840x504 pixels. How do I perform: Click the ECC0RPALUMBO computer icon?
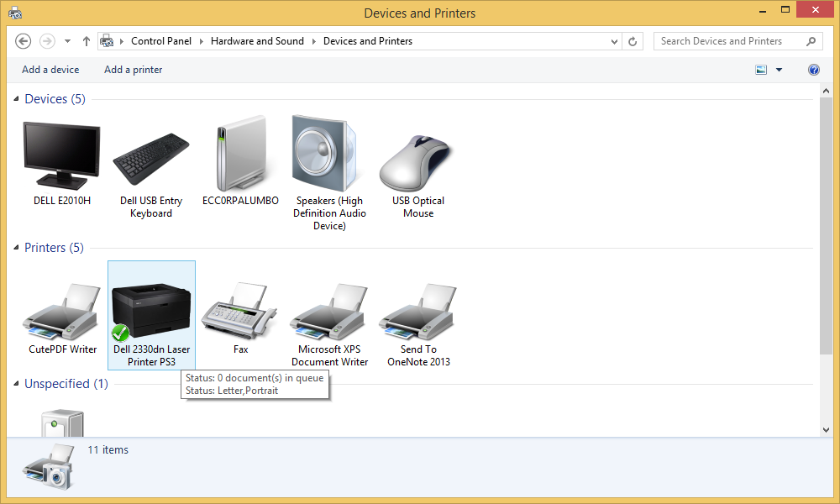tap(240, 155)
